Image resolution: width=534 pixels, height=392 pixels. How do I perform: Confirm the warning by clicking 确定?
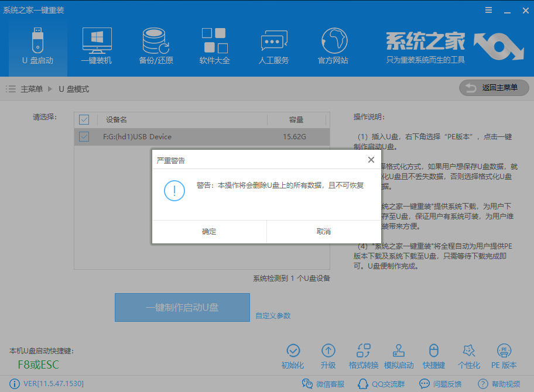tap(209, 231)
